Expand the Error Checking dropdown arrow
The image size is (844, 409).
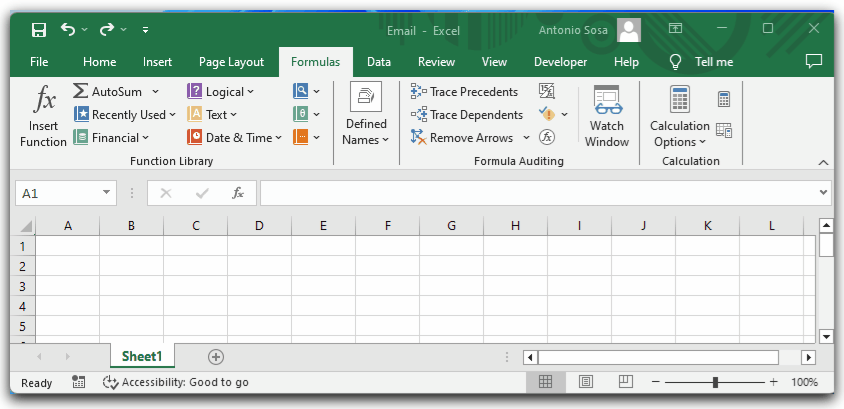(564, 115)
